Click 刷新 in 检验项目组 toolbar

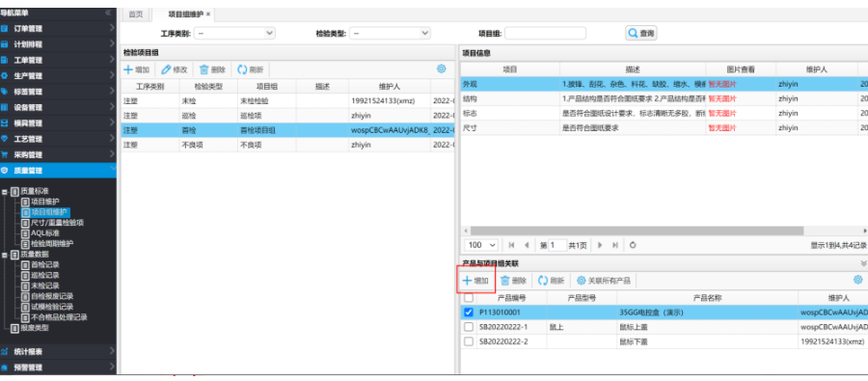click(x=250, y=69)
